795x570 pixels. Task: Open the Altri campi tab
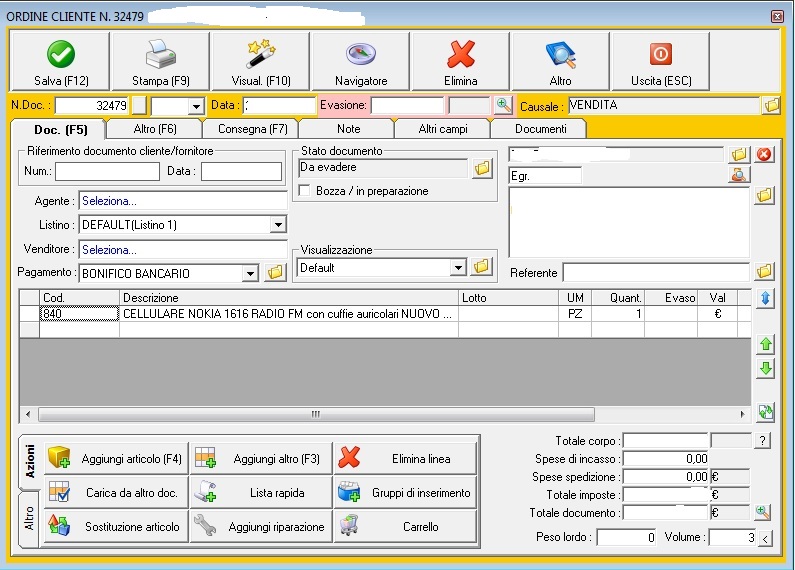443,129
